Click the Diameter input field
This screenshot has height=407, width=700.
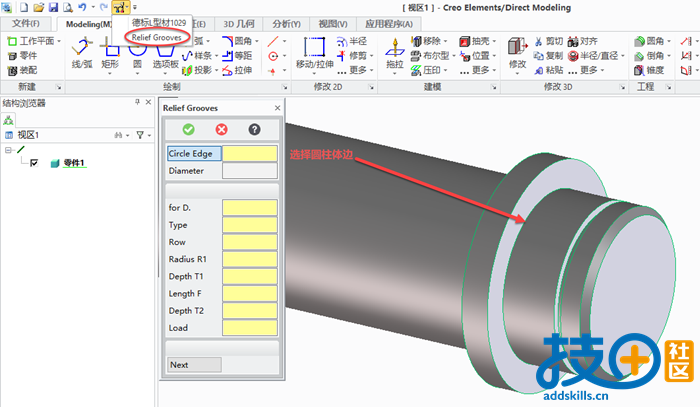[x=250, y=170]
